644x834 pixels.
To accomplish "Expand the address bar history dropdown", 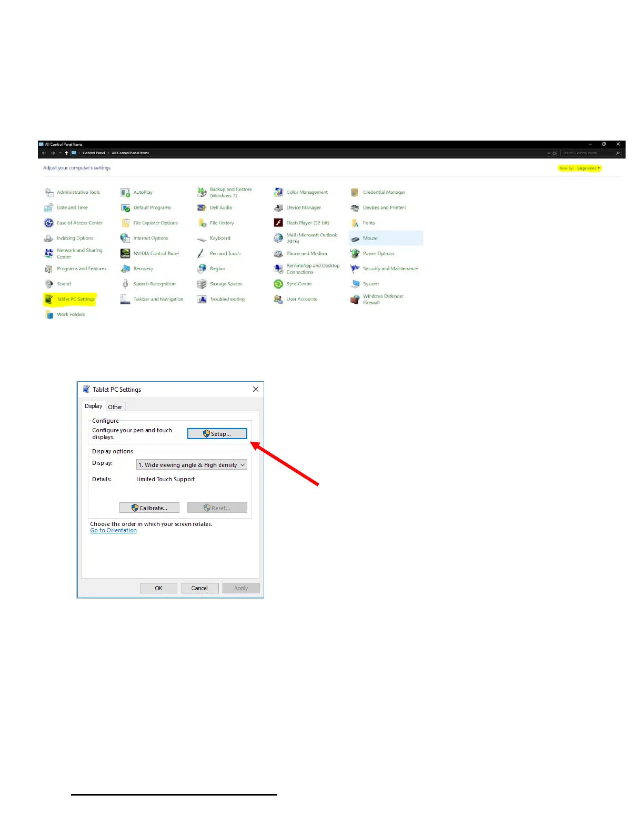I will pyautogui.click(x=549, y=153).
